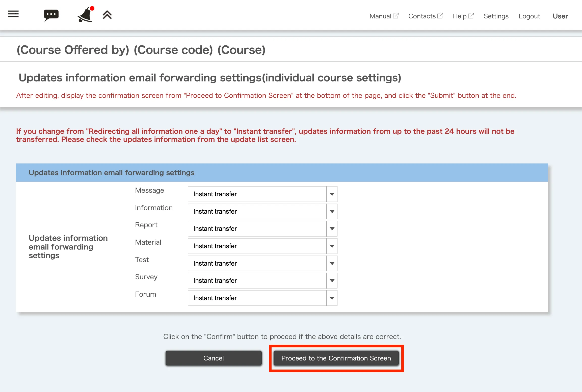
Task: Click the User menu item
Action: [560, 16]
